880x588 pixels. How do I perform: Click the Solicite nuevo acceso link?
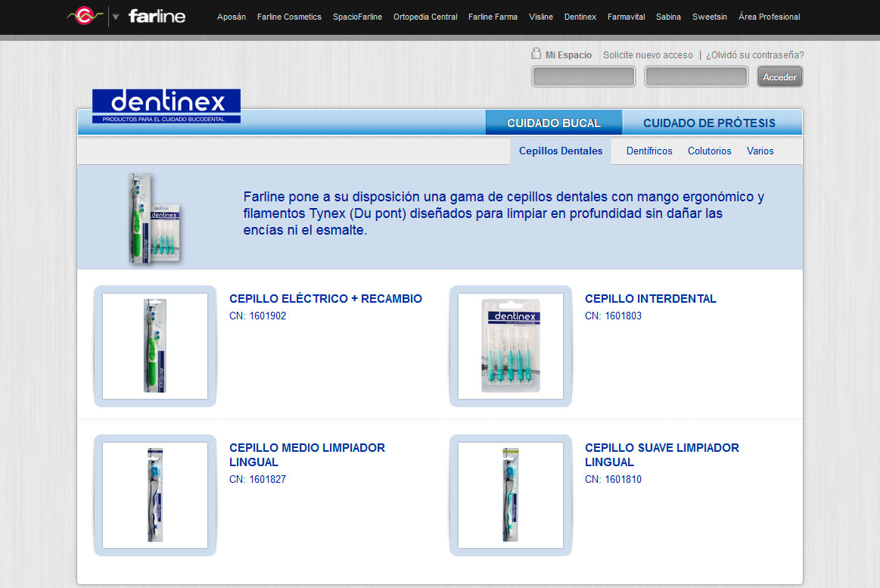[x=647, y=54]
